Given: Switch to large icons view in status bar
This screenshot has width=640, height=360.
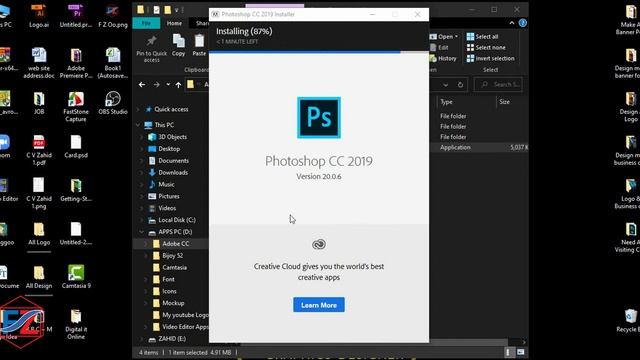Looking at the screenshot, I should pos(521,352).
